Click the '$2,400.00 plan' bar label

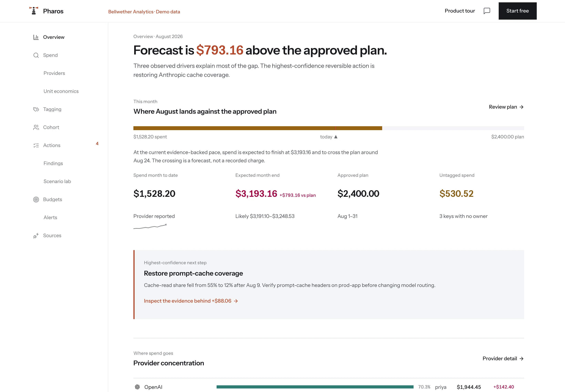(508, 137)
